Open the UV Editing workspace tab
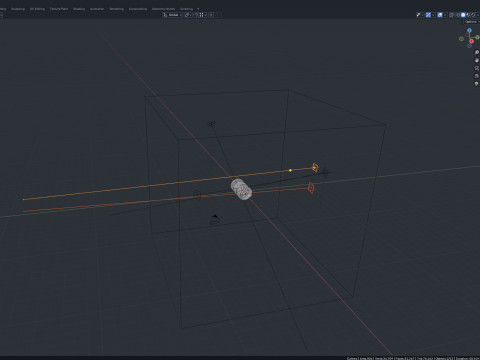Image resolution: width=480 pixels, height=360 pixels. pyautogui.click(x=37, y=9)
